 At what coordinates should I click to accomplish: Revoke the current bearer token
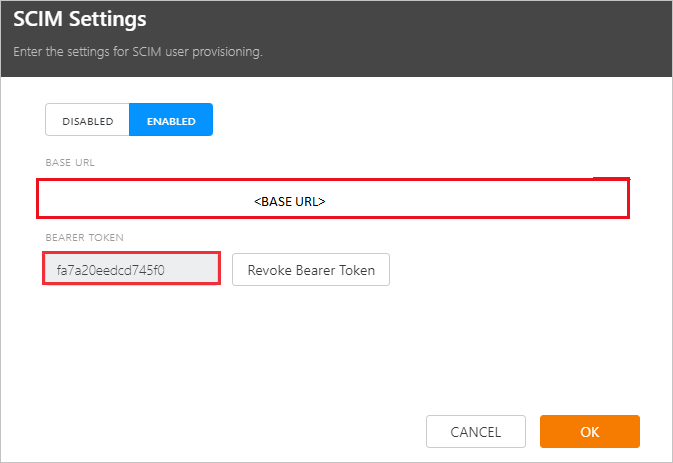coord(311,270)
